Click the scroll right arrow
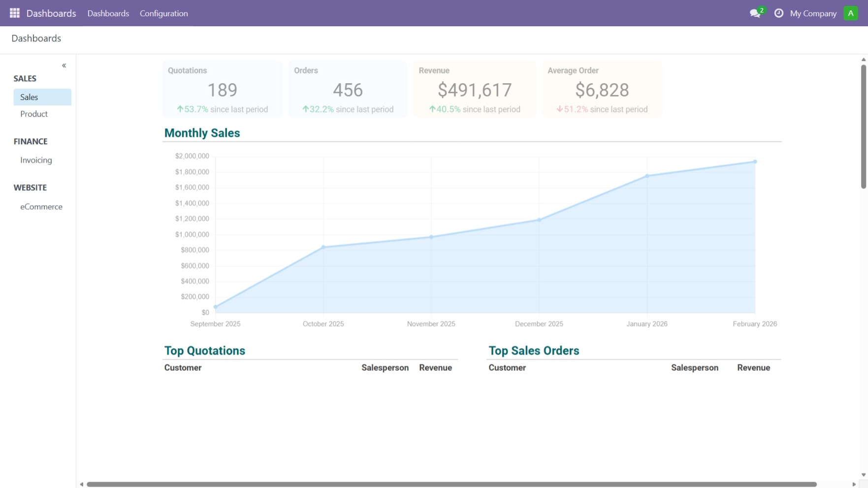 (854, 485)
